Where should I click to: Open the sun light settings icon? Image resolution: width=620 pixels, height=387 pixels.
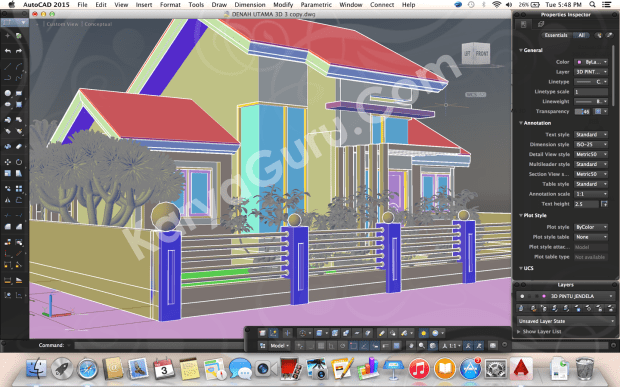coord(423,333)
